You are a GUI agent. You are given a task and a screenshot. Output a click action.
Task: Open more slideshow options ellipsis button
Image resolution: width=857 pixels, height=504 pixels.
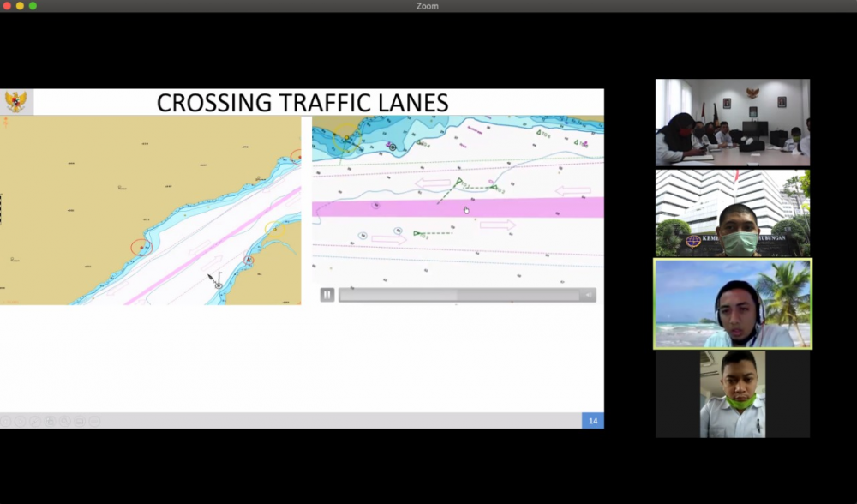click(94, 422)
